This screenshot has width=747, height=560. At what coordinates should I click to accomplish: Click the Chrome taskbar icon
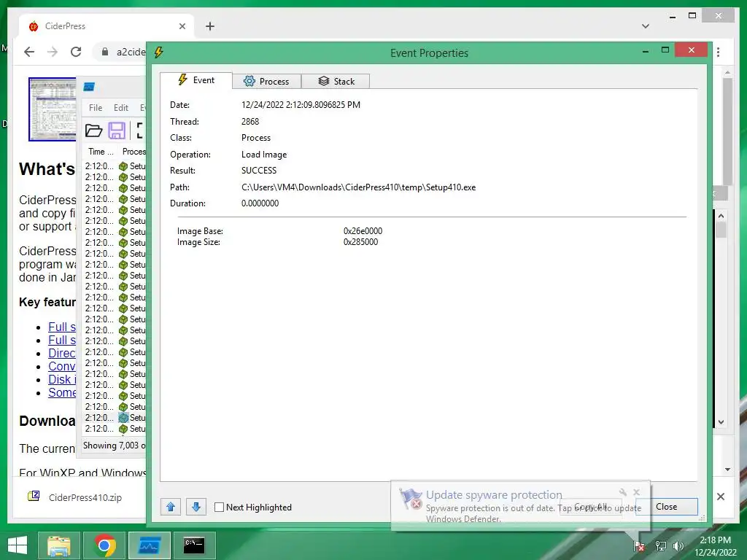[104, 545]
